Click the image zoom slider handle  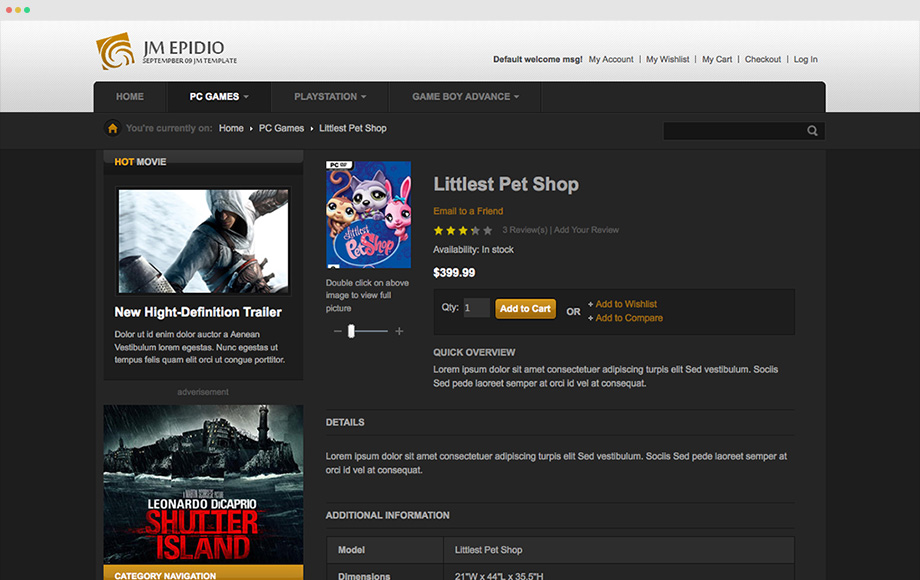(x=351, y=331)
